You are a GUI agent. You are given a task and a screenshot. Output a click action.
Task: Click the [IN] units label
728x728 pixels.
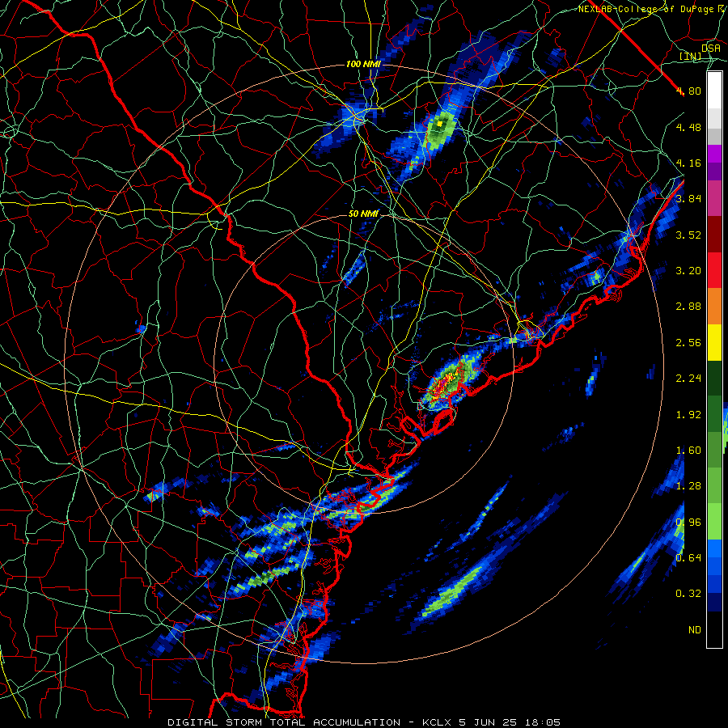(691, 56)
